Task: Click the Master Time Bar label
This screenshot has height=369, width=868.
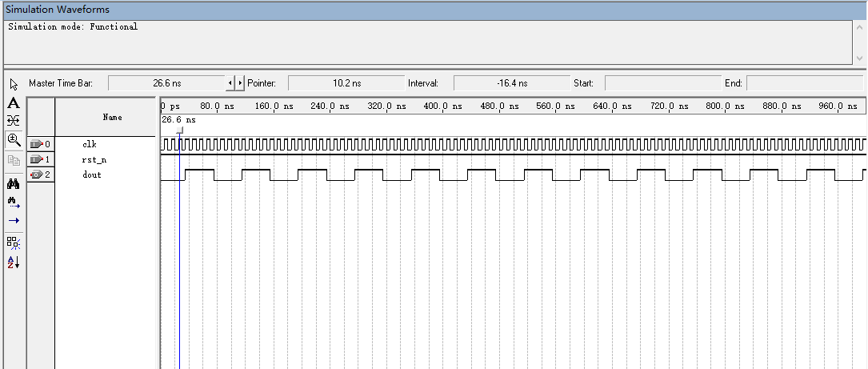Action: click(61, 84)
